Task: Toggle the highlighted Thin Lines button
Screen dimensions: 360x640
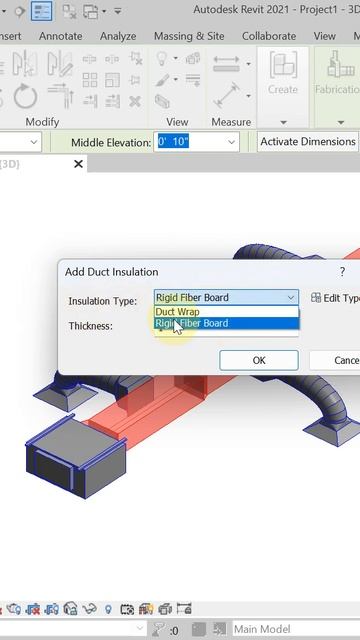Action: point(42,11)
